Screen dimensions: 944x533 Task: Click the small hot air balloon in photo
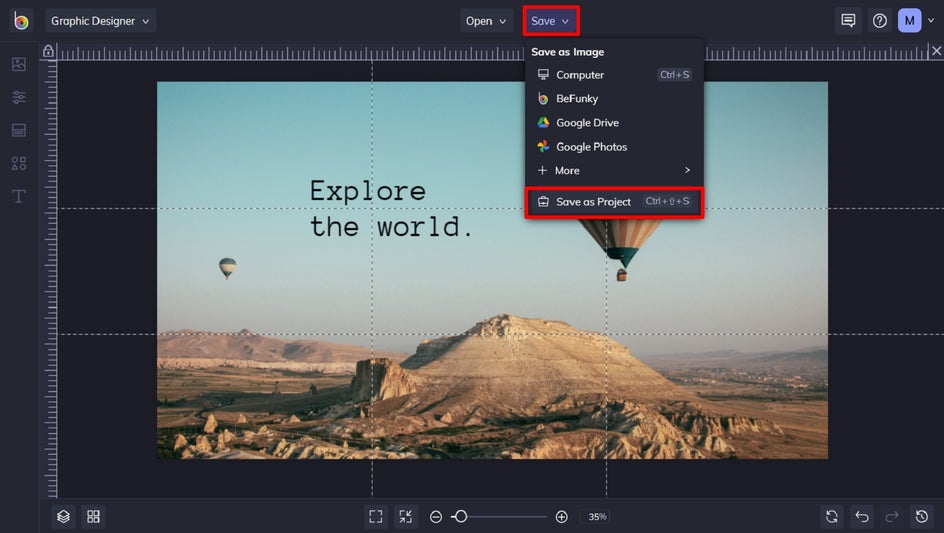[228, 268]
